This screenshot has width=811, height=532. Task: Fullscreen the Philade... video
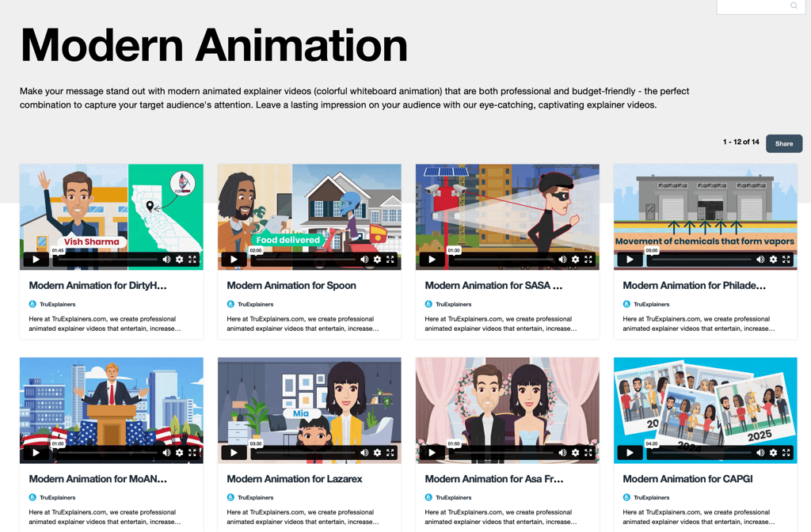[x=786, y=260]
